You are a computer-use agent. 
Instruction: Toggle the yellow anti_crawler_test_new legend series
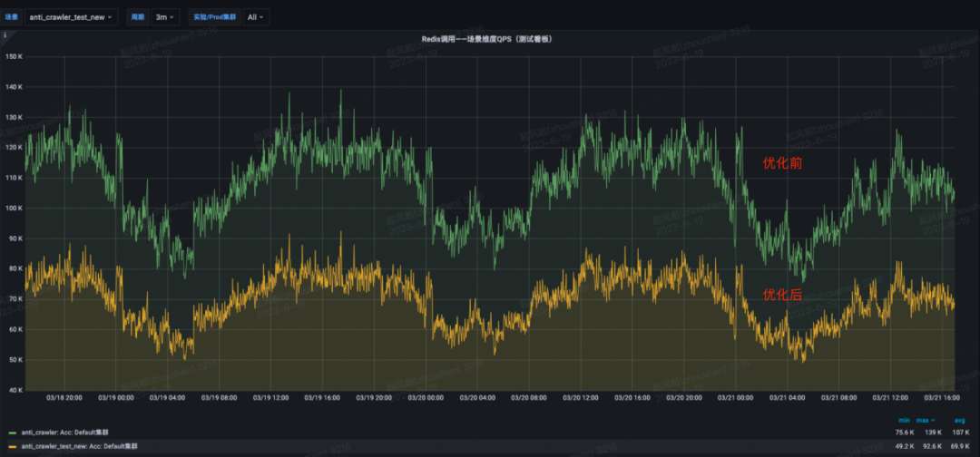pyautogui.click(x=79, y=446)
